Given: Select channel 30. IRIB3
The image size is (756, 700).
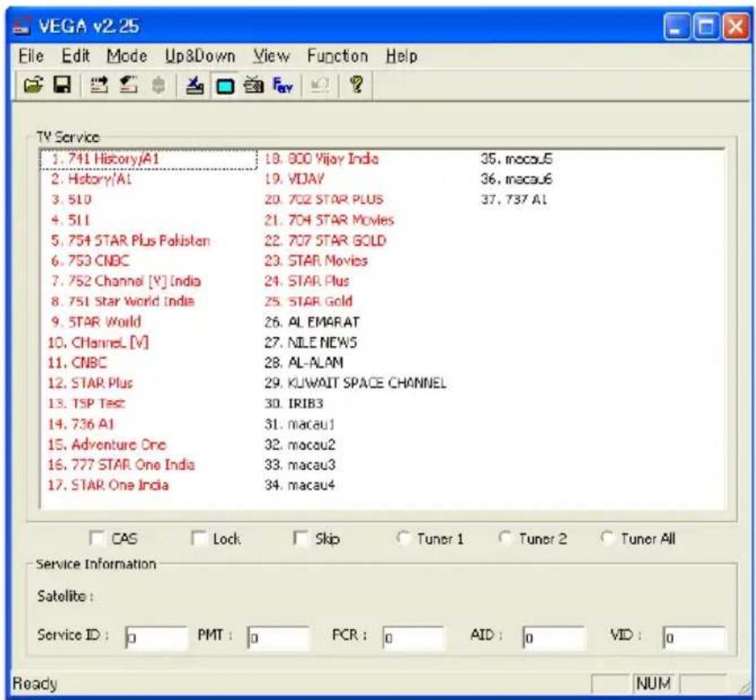Looking at the screenshot, I should (x=294, y=403).
